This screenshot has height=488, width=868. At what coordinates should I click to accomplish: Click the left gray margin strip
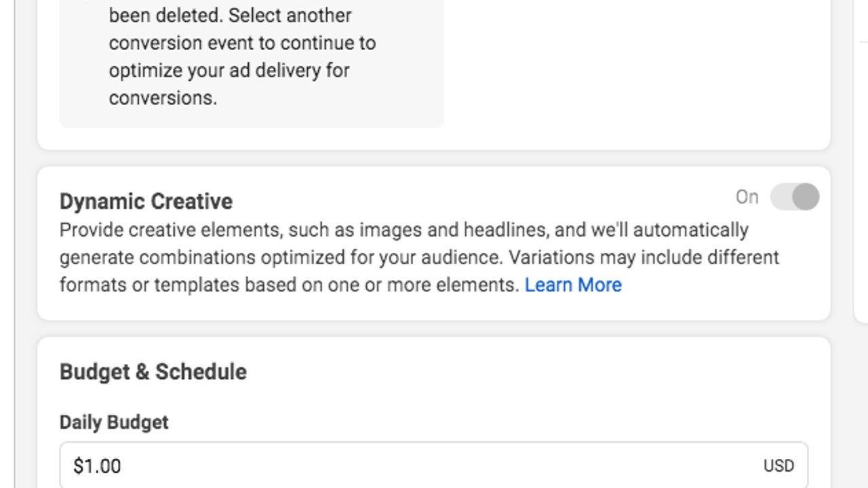[7, 244]
